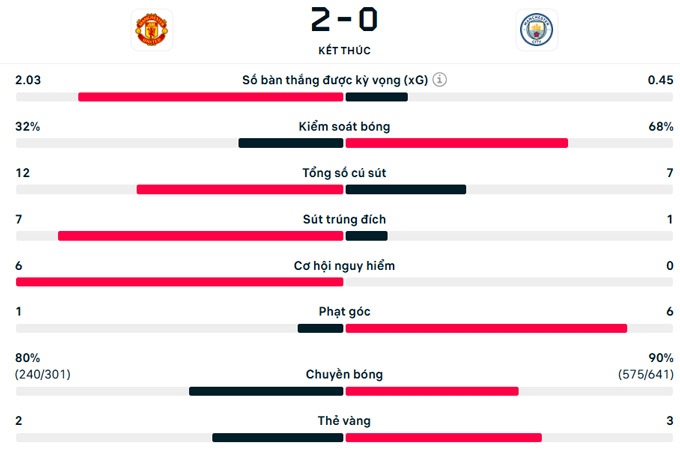Screen dimensions: 680x453
Task: Click the red bar for 6 corners
Action: point(486,328)
